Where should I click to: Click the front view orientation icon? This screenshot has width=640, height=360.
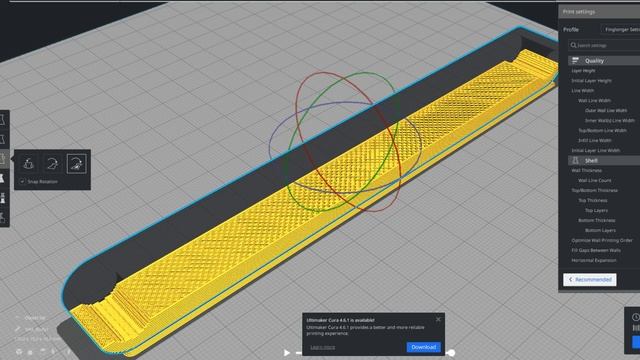point(30,351)
